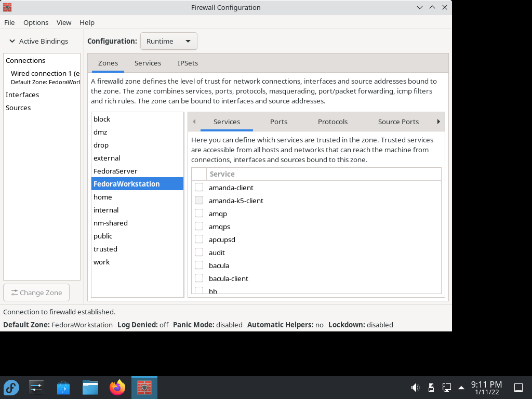The image size is (532, 399).
Task: Click the removable device tray icon
Action: pyautogui.click(x=431, y=388)
